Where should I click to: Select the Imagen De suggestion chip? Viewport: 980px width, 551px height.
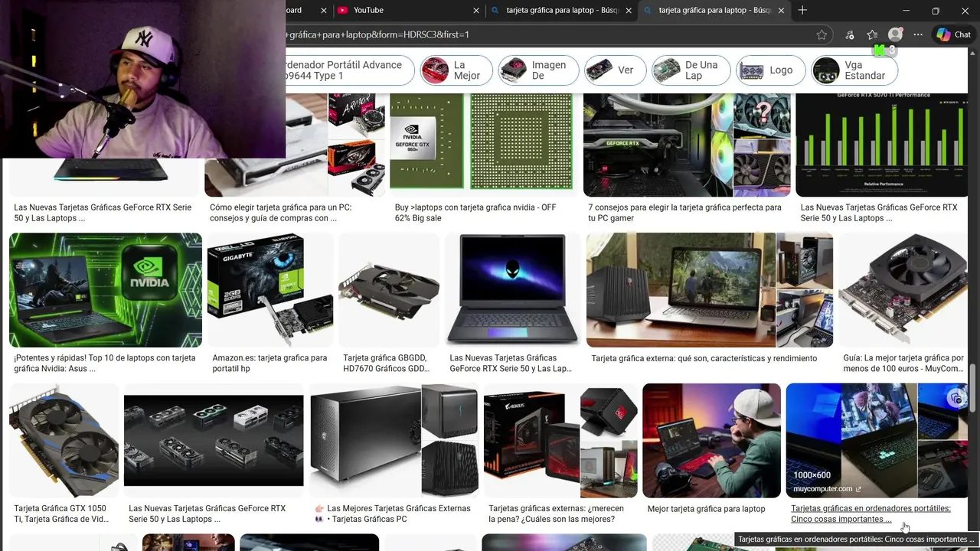[538, 70]
